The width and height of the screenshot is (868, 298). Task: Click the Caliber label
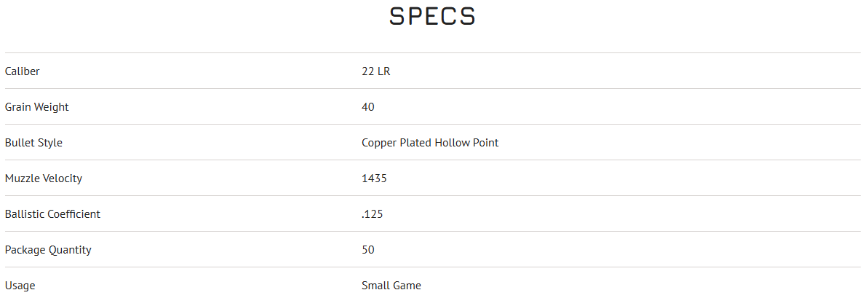tap(22, 71)
